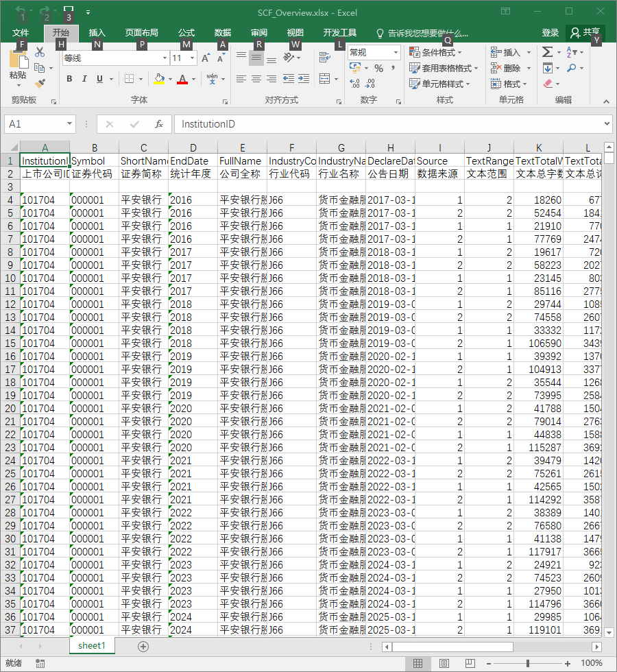
Task: Open the 数据 ribbon tab
Action: pos(222,33)
